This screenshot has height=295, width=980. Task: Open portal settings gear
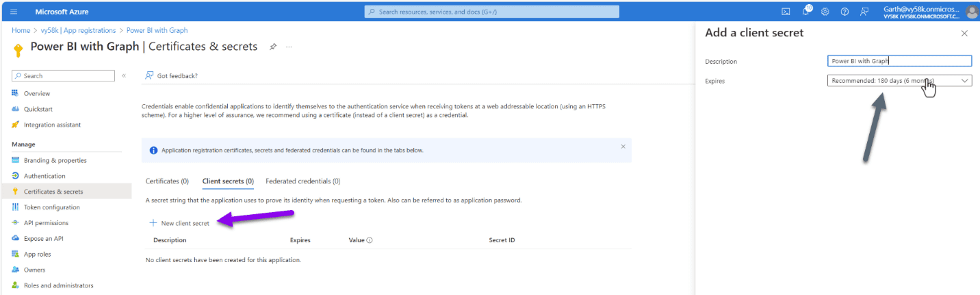point(825,12)
